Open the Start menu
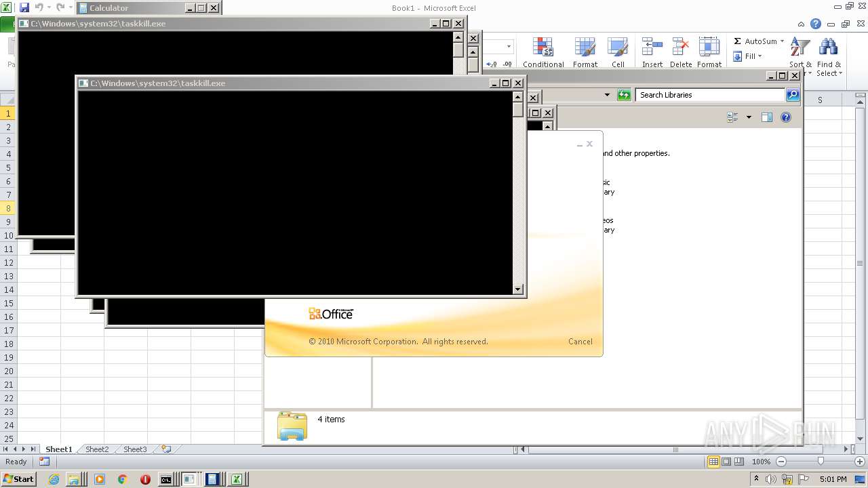 18,479
